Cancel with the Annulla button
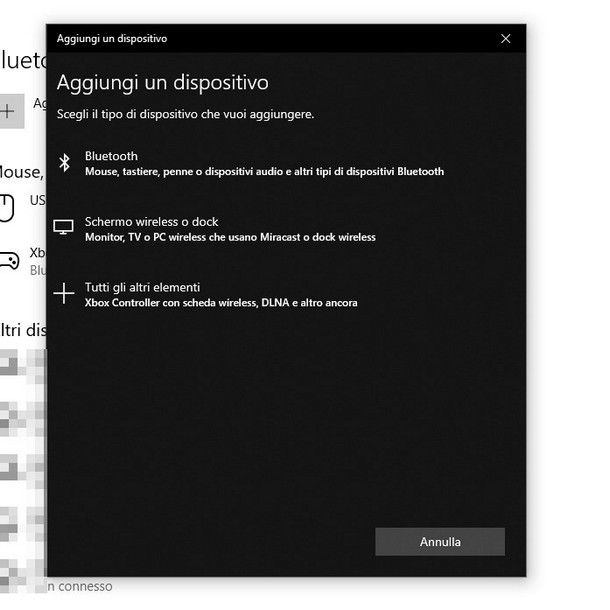610x610 pixels. tap(440, 542)
